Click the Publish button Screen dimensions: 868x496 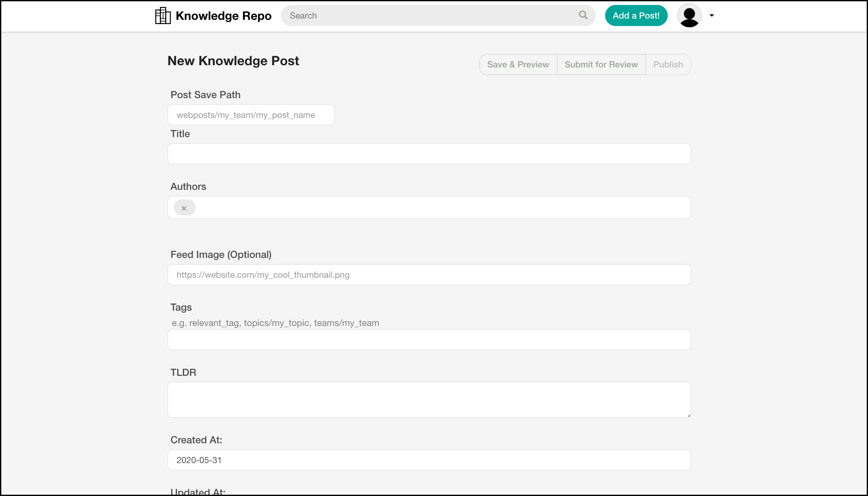coord(668,64)
